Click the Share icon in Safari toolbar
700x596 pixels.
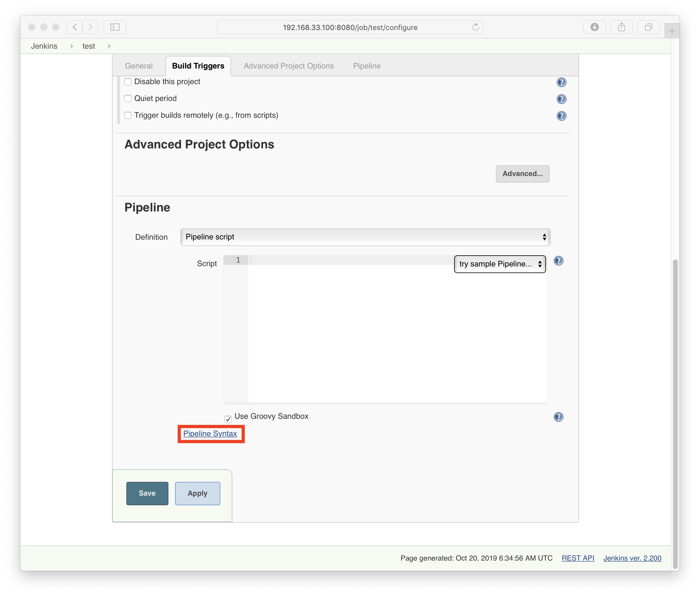click(621, 27)
